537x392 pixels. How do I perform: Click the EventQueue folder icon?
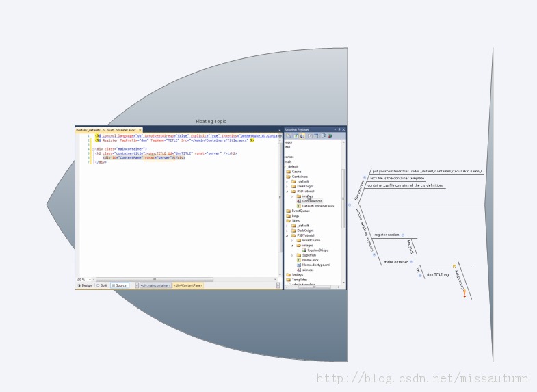coord(289,211)
